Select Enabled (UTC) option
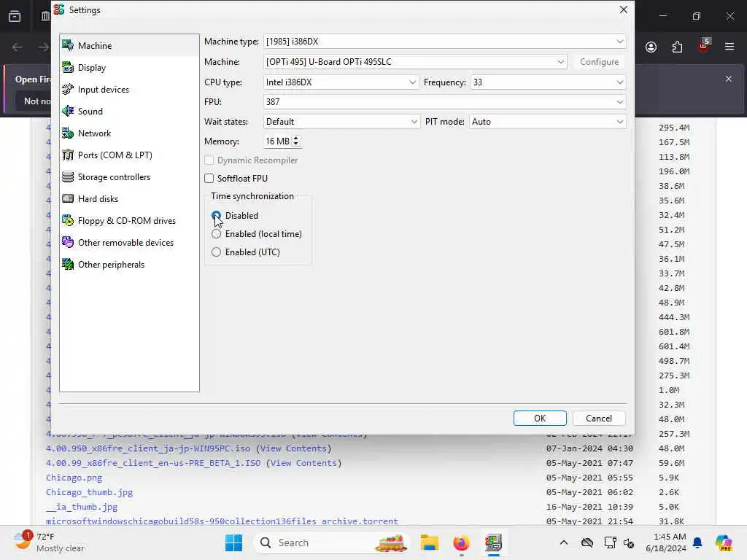747x560 pixels. (x=216, y=252)
